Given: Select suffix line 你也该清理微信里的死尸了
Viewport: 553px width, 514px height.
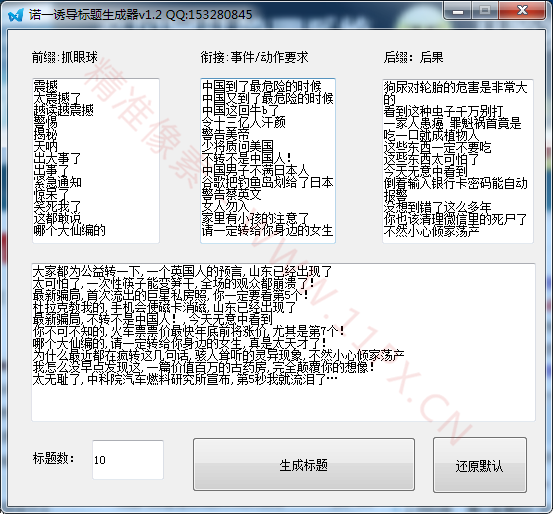Looking at the screenshot, I should coord(456,219).
